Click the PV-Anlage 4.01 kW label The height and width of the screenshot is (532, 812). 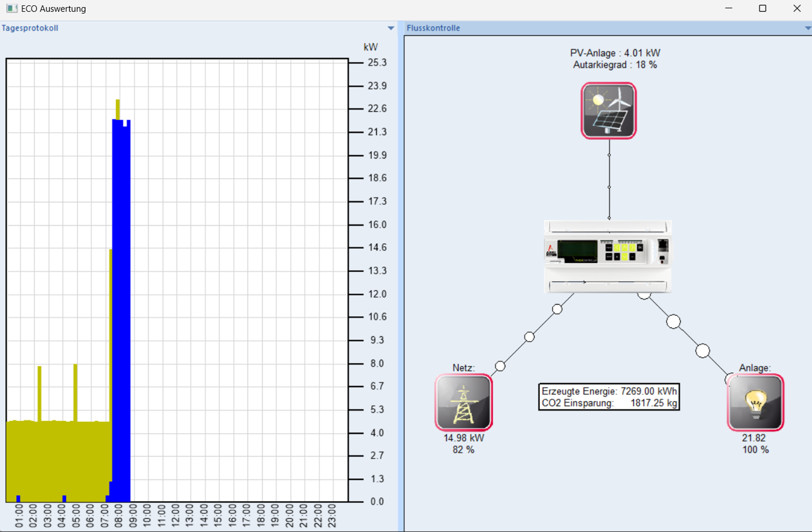click(615, 53)
